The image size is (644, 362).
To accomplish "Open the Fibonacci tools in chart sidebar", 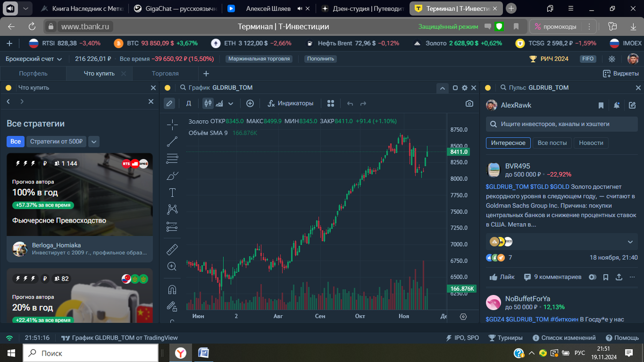I will (x=172, y=158).
